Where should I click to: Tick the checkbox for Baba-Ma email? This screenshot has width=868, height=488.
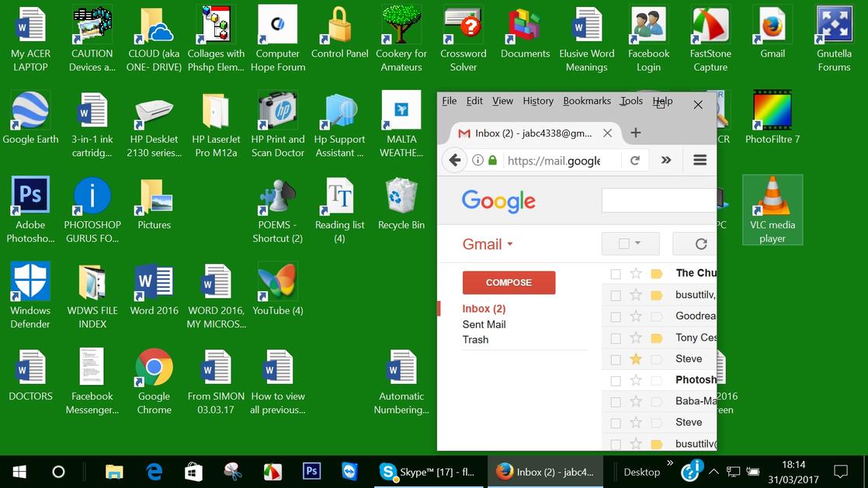coord(615,402)
